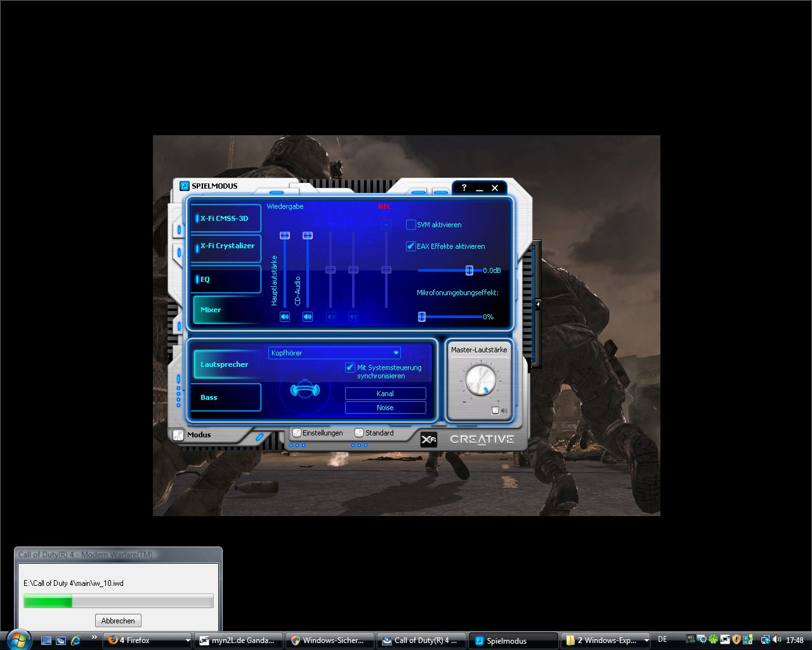Image resolution: width=812 pixels, height=650 pixels.
Task: Click the DE language indicator in taskbar
Action: (x=662, y=640)
